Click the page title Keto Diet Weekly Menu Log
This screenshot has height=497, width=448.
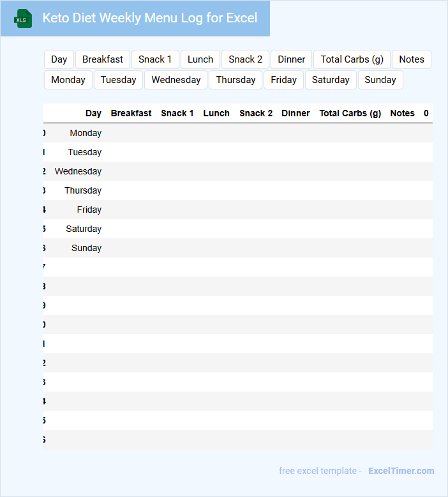150,18
